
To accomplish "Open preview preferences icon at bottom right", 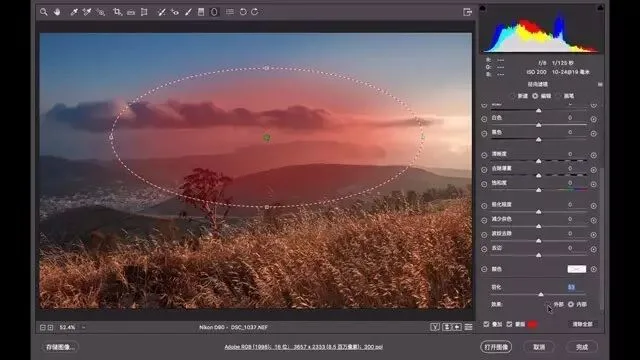I will (469, 327).
